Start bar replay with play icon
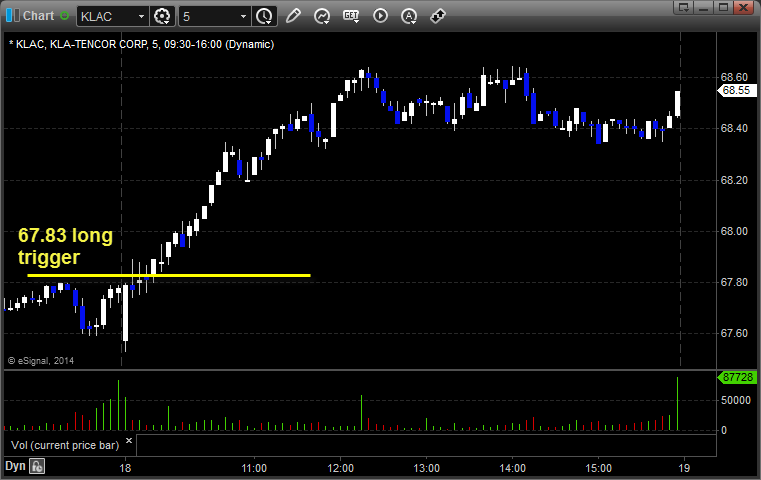 (x=380, y=16)
